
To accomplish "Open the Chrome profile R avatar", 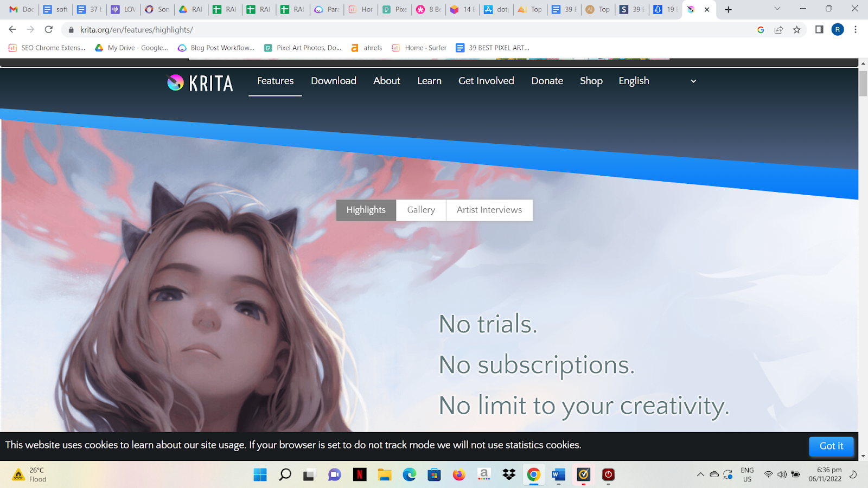I will 838,30.
